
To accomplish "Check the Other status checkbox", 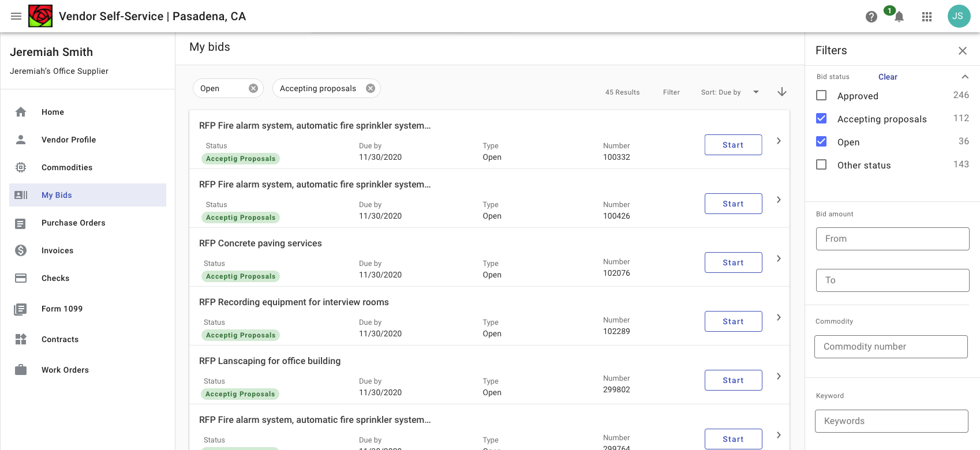I will [x=821, y=164].
